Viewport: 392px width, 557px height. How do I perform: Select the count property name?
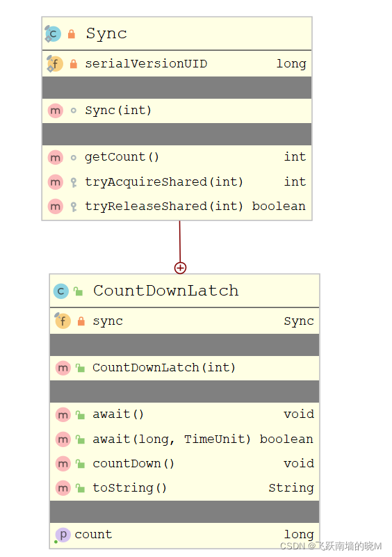93,535
